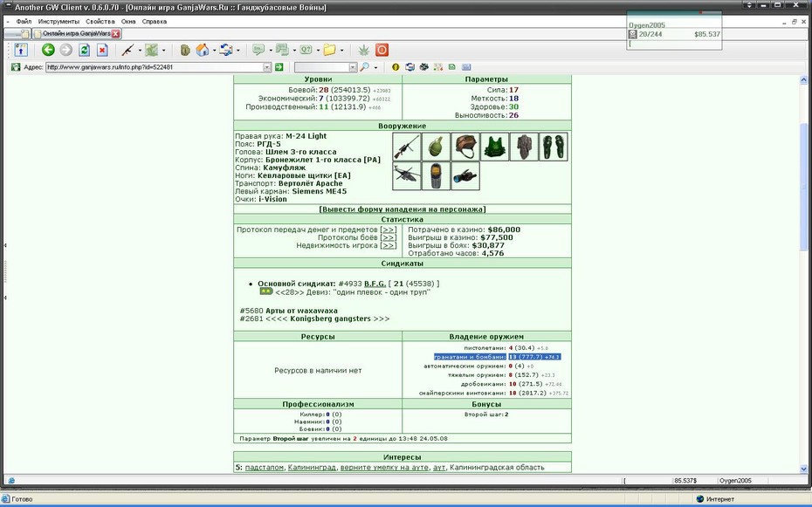
Task: Click the green back arrow button
Action: click(48, 51)
